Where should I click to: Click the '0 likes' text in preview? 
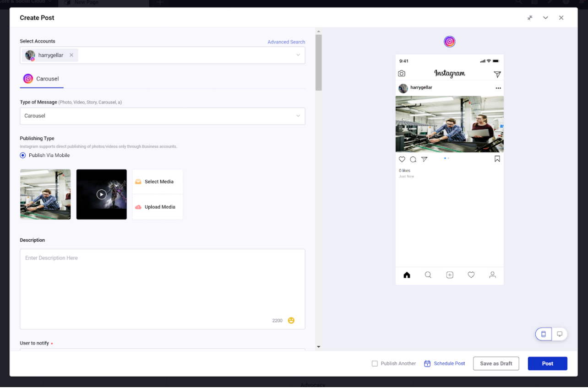pyautogui.click(x=405, y=171)
